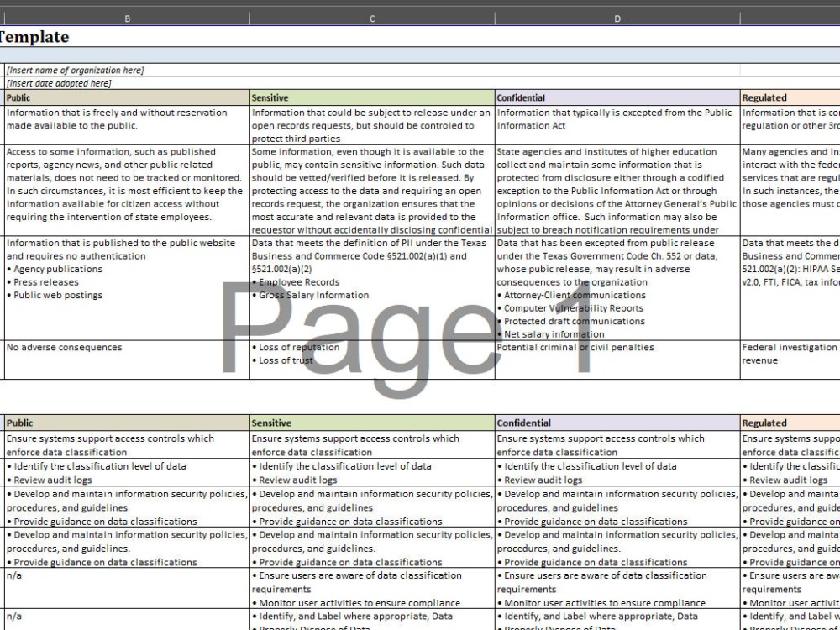Screen dimensions: 840x630
Task: Select column B header
Action: pos(127,18)
